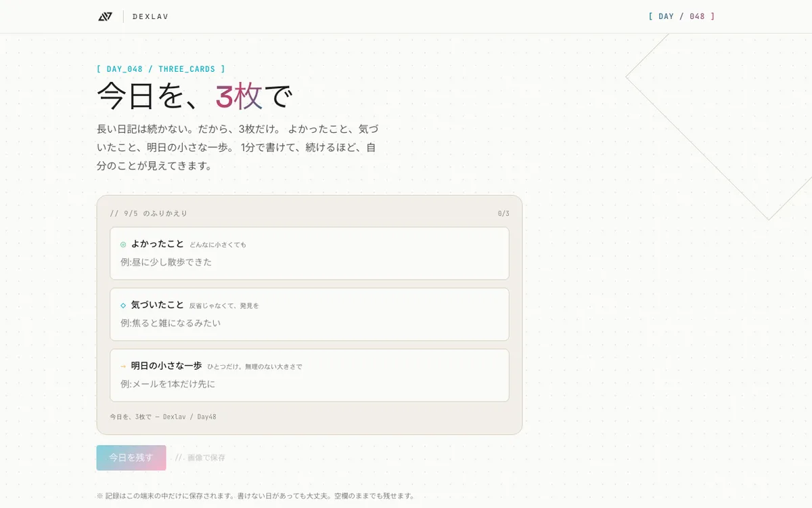
Task: Click the 0/3 card counter
Action: (503, 213)
